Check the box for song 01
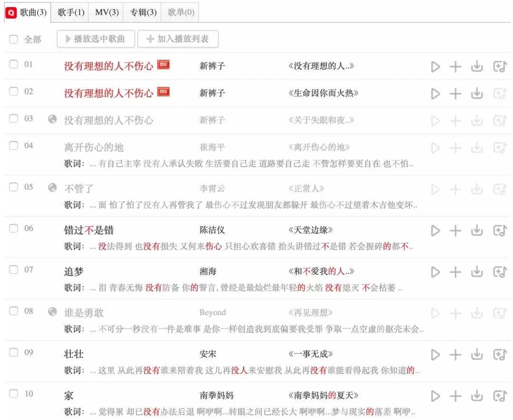This screenshot has width=513, height=420. tap(13, 64)
